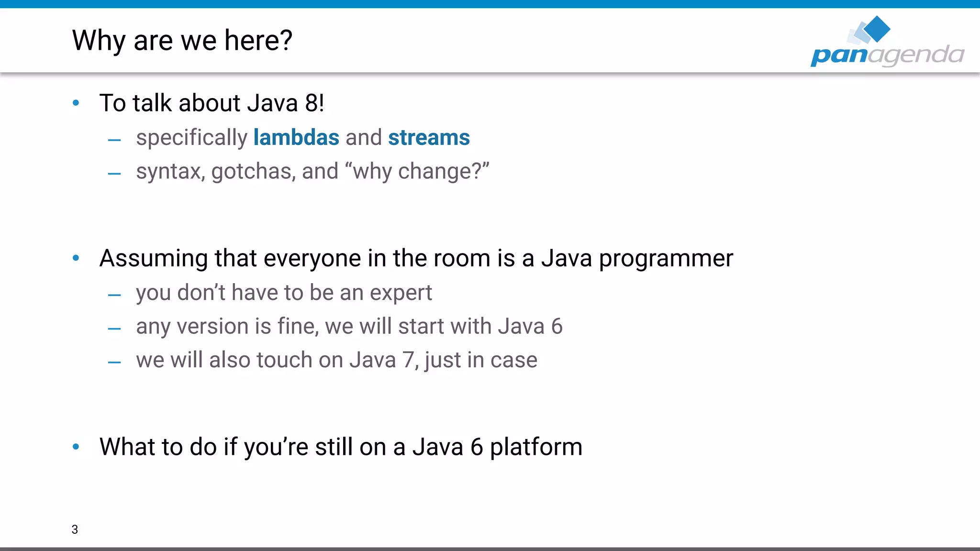Click the 'any version is fine' line
980x551 pixels.
point(349,327)
